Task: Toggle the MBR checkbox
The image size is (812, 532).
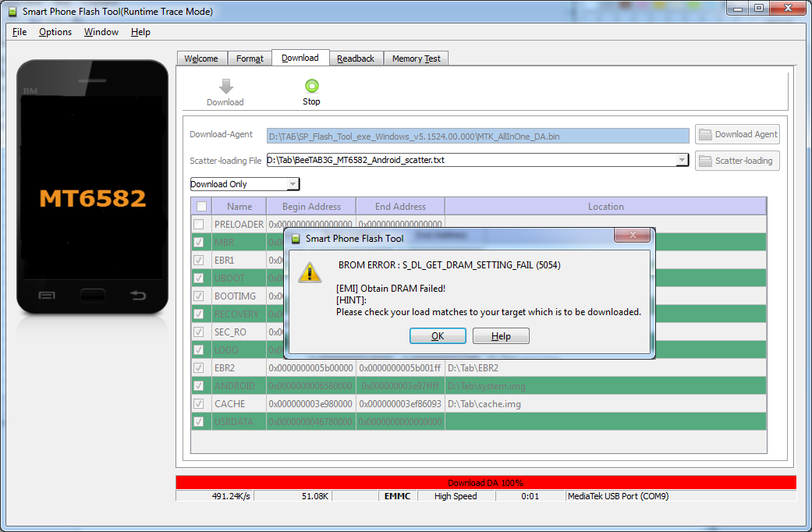Action: click(198, 242)
